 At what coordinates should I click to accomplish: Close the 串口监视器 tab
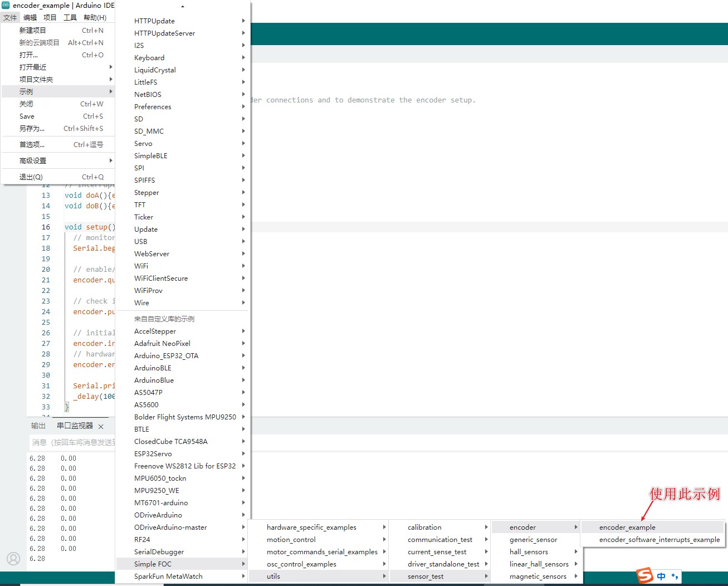tap(101, 426)
